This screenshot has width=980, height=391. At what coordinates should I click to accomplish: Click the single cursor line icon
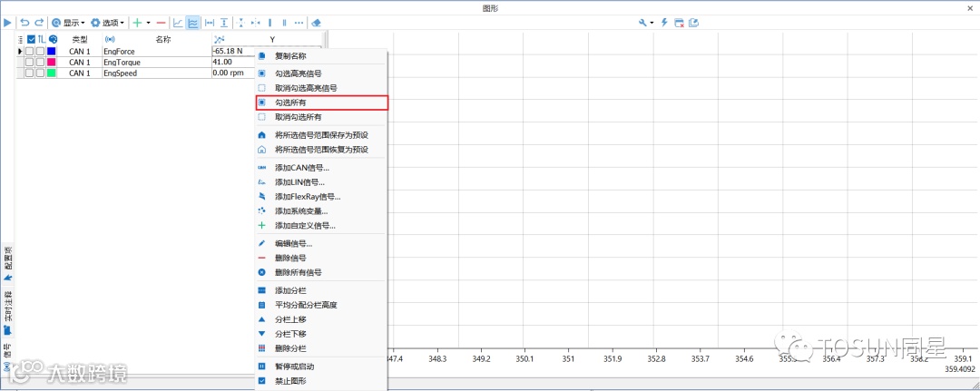point(270,23)
